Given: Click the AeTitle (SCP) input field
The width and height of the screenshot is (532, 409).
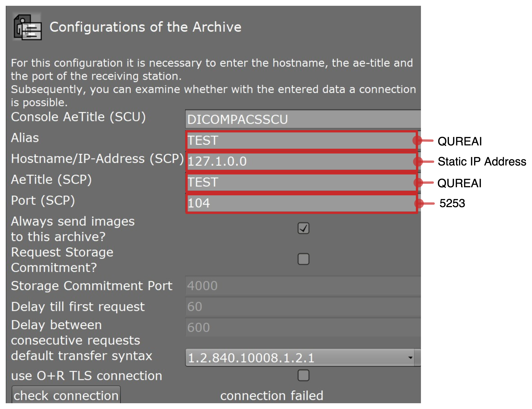Looking at the screenshot, I should (x=301, y=182).
